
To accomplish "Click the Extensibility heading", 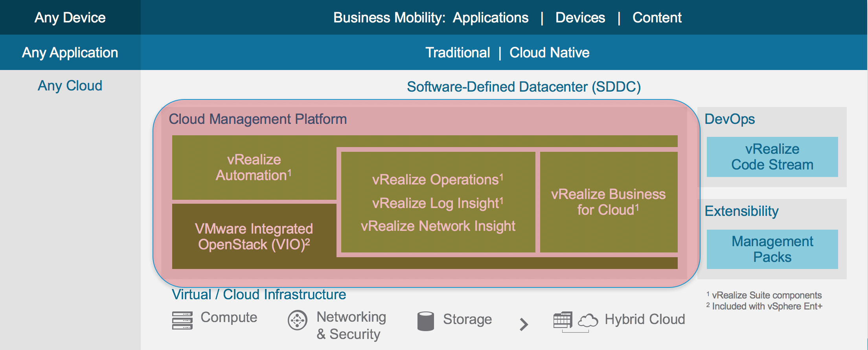I will [741, 211].
